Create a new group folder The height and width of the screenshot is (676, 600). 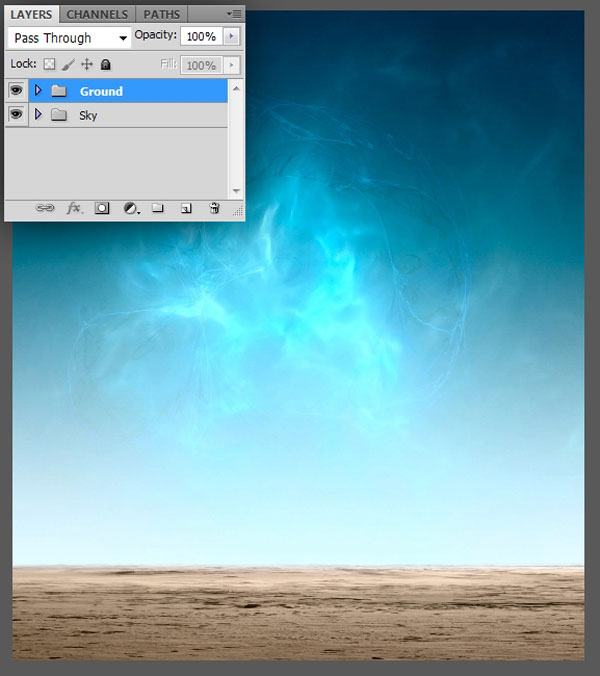158,209
